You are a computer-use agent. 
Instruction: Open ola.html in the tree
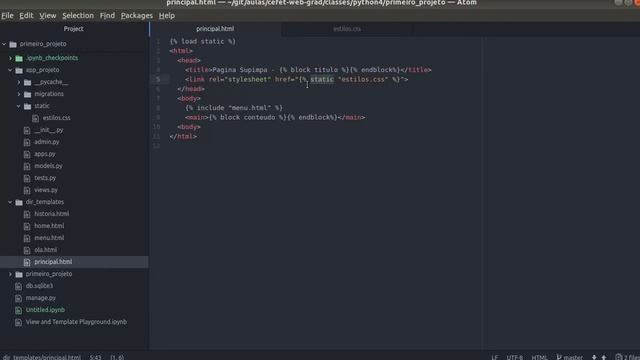[x=45, y=250]
